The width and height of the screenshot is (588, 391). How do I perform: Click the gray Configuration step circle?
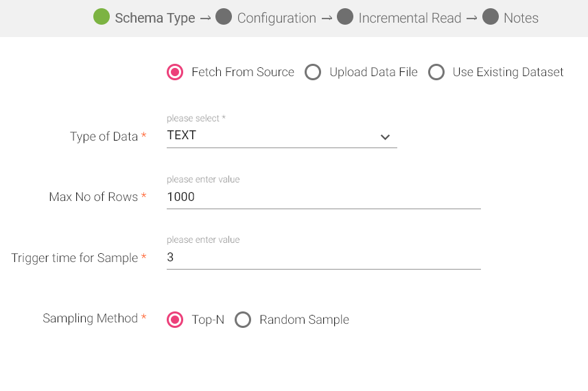224,17
